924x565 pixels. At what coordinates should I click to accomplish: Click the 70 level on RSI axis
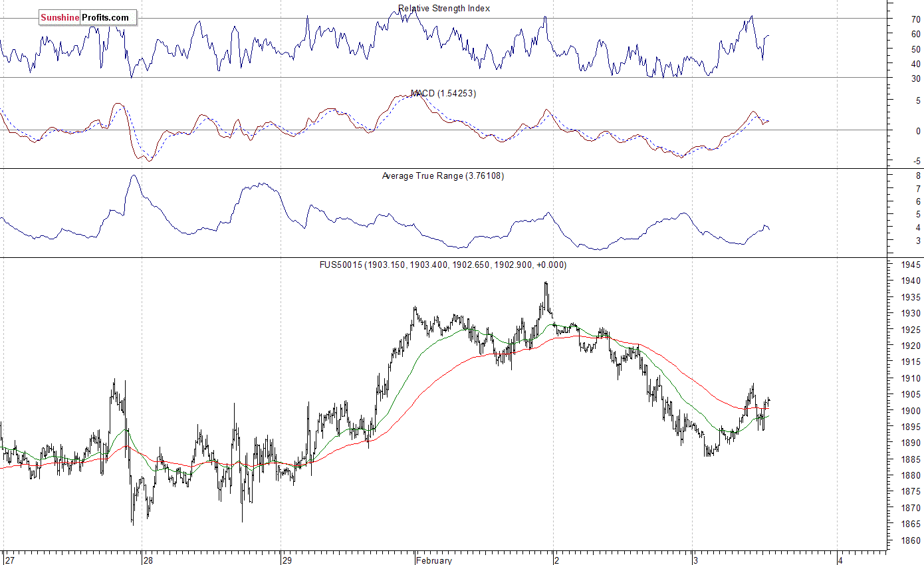click(x=915, y=19)
